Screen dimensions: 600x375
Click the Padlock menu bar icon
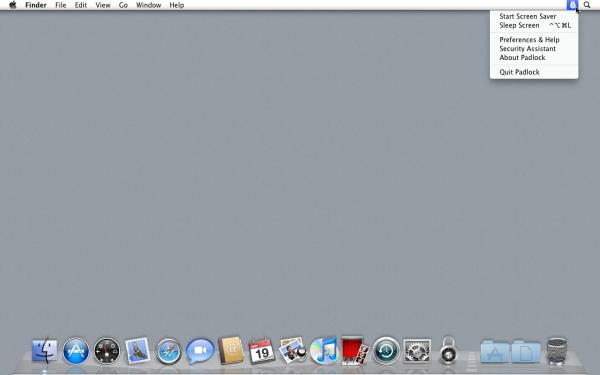pyautogui.click(x=572, y=5)
